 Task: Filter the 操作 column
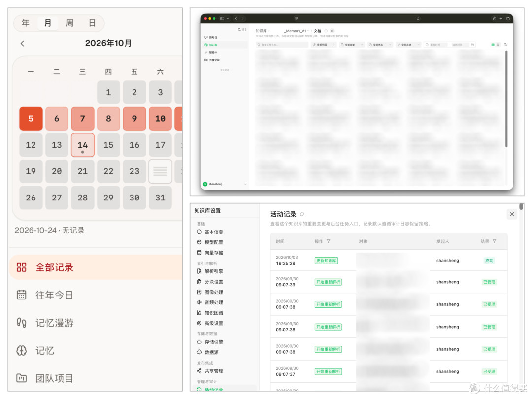[329, 241]
